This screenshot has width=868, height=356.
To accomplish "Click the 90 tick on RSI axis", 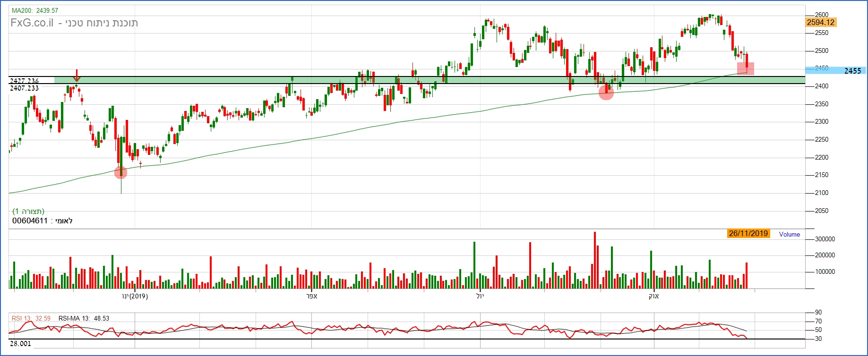I will (x=818, y=312).
